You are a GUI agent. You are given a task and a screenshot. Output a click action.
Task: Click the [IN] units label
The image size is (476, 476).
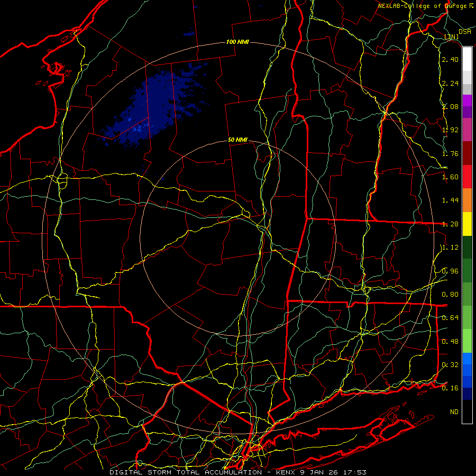452,36
